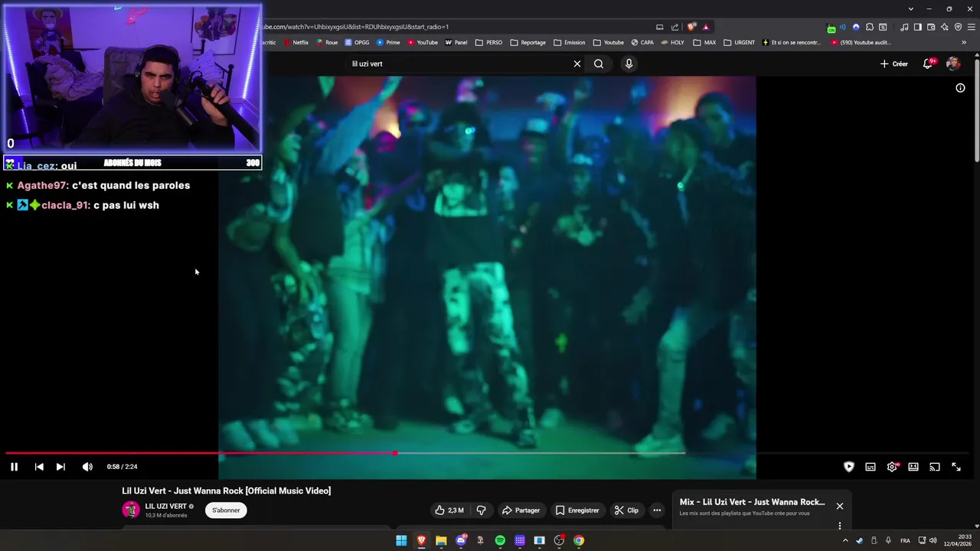Show hidden system tray icons

point(845,540)
